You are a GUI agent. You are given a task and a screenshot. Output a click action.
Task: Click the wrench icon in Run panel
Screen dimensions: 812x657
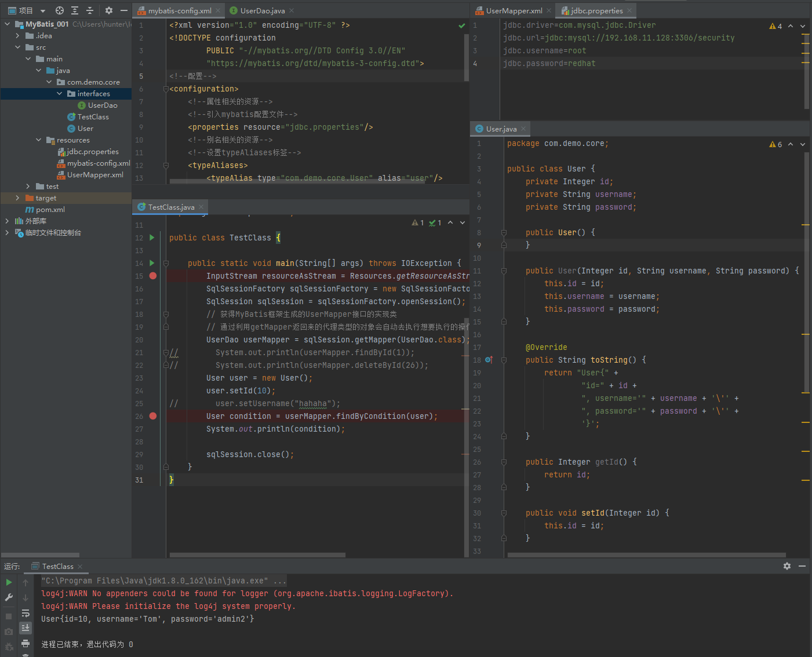tap(9, 597)
